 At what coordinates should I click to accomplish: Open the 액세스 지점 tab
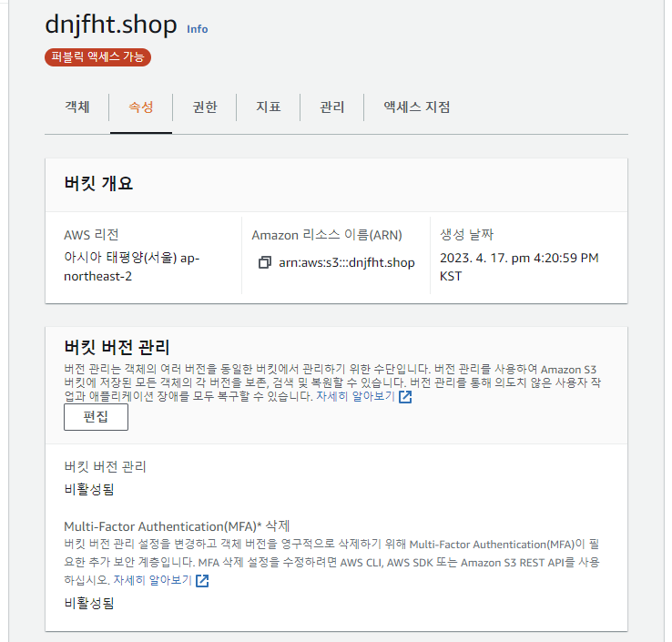(x=416, y=107)
